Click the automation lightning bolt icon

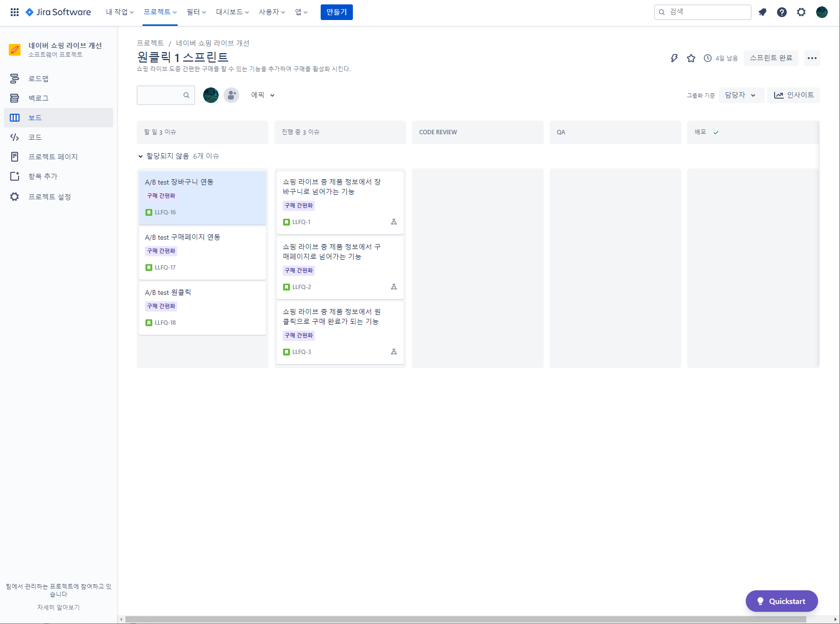point(674,58)
